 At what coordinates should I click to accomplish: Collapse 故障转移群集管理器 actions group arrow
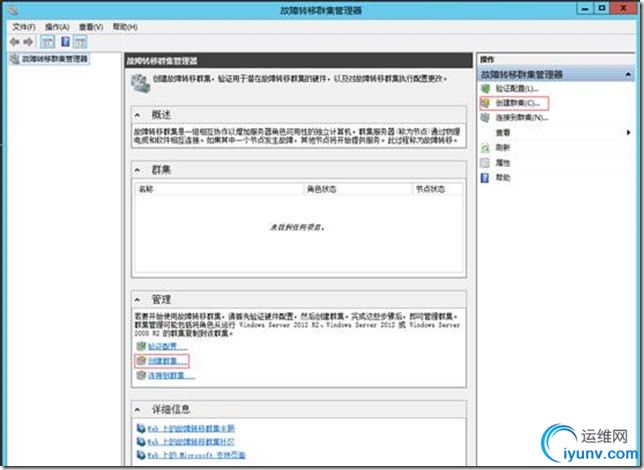click(628, 74)
